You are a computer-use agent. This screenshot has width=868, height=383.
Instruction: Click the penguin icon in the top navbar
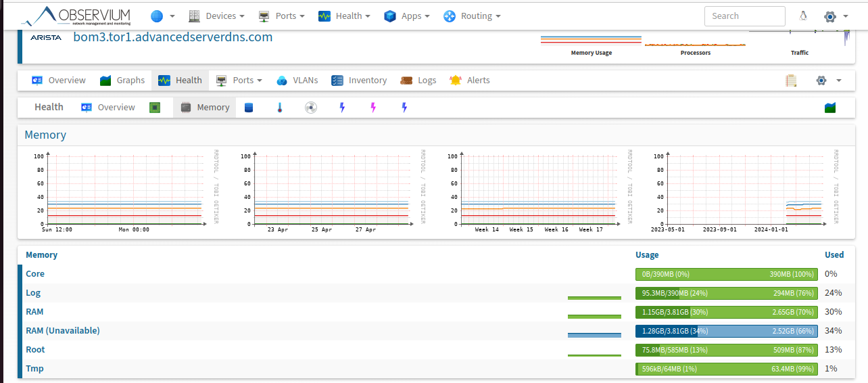point(803,16)
